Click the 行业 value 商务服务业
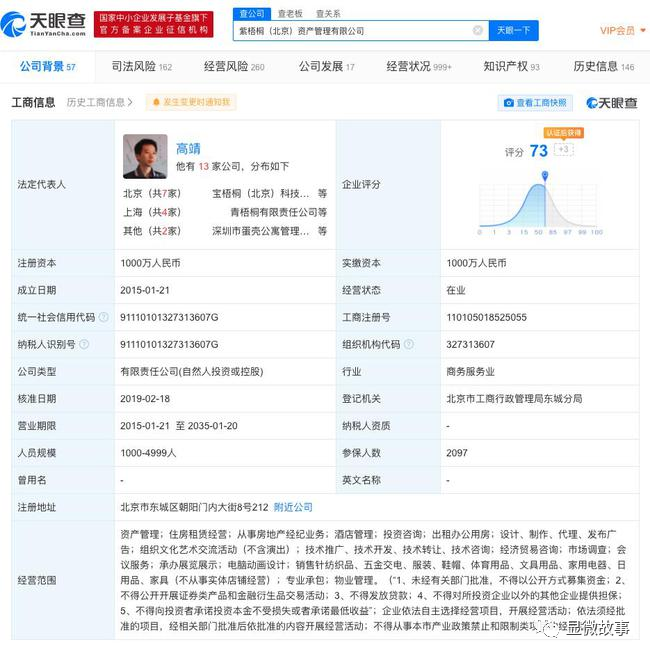Viewport: 650px width, 656px height. click(471, 372)
